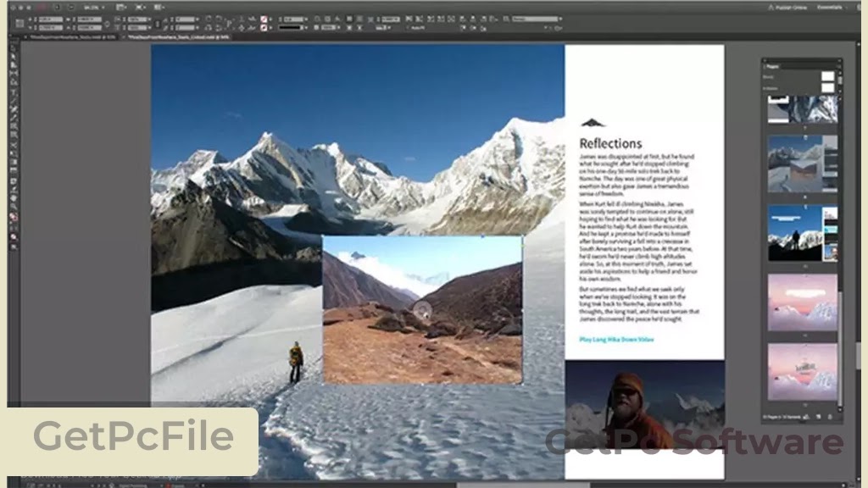
Task: Click Edit Page Size icon in Pages panel
Action: [x=807, y=417]
